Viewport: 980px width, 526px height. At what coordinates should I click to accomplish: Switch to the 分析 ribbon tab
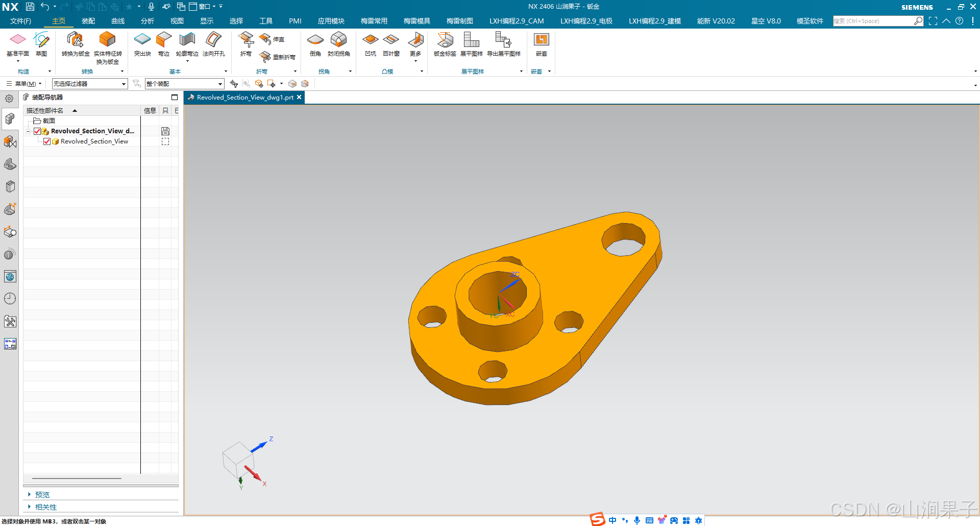[x=148, y=21]
